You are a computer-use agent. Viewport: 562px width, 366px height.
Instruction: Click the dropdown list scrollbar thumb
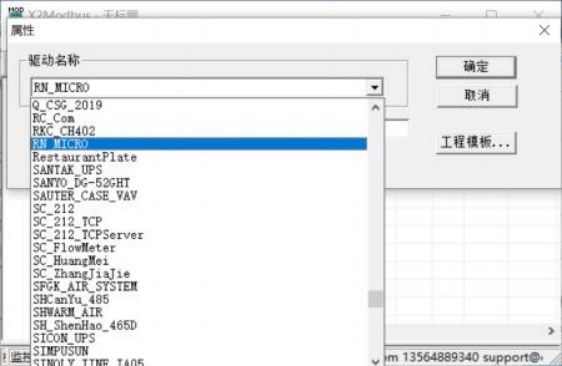tap(375, 299)
